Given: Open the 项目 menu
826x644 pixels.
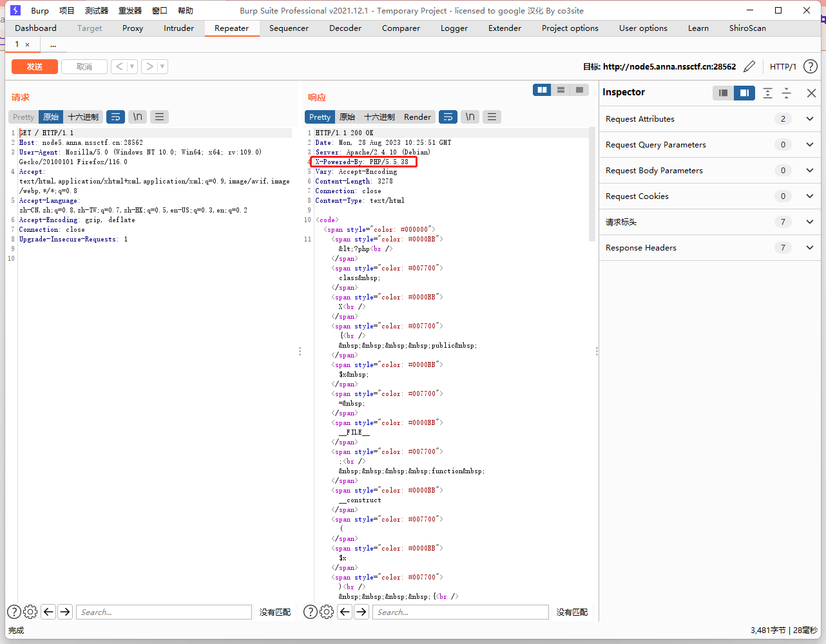Looking at the screenshot, I should pyautogui.click(x=67, y=10).
